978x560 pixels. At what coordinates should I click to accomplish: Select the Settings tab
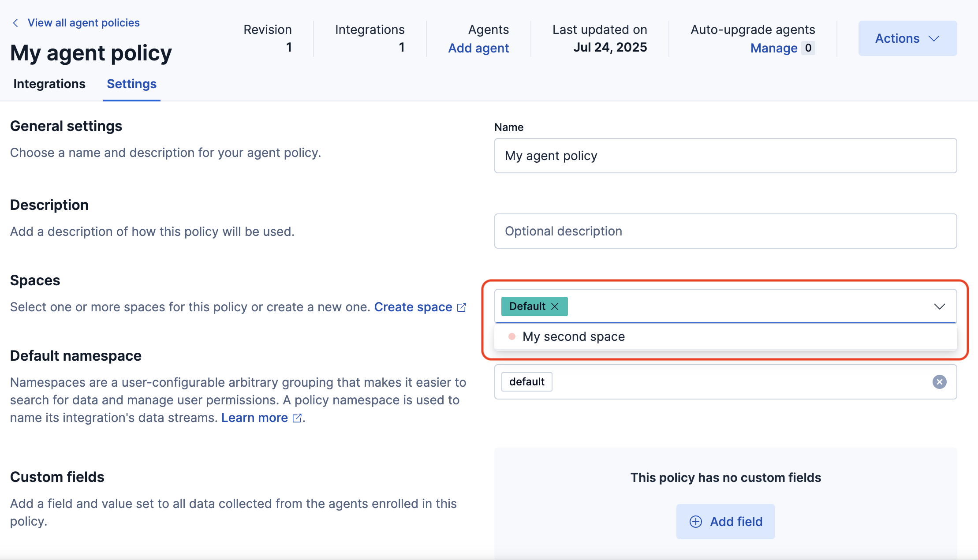[131, 83]
